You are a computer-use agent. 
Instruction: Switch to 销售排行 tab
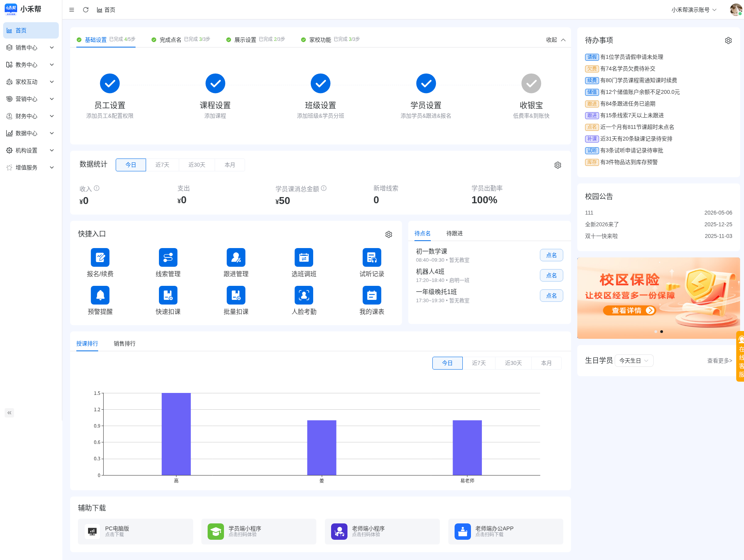pyautogui.click(x=125, y=343)
